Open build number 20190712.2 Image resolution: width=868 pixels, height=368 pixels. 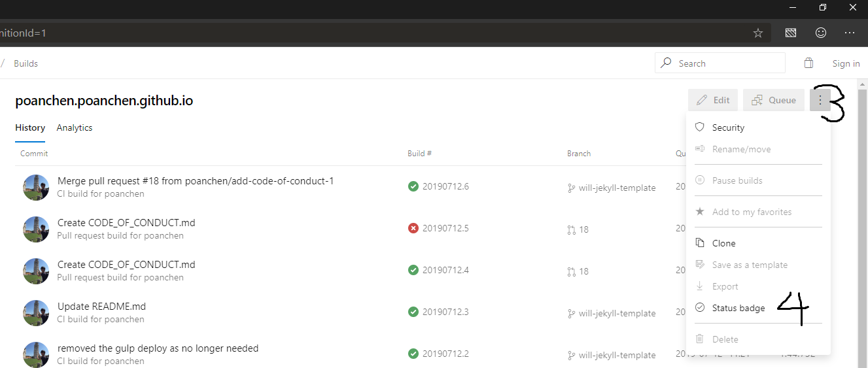point(445,354)
